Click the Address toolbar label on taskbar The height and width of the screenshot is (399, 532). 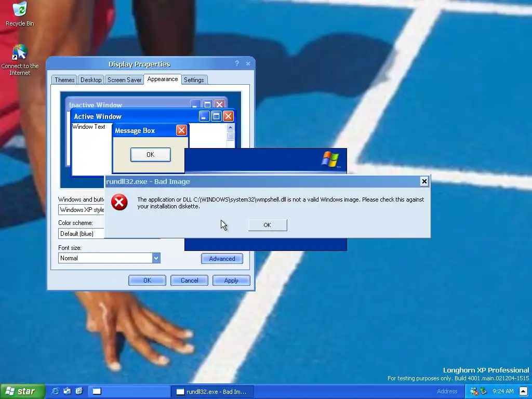(447, 391)
